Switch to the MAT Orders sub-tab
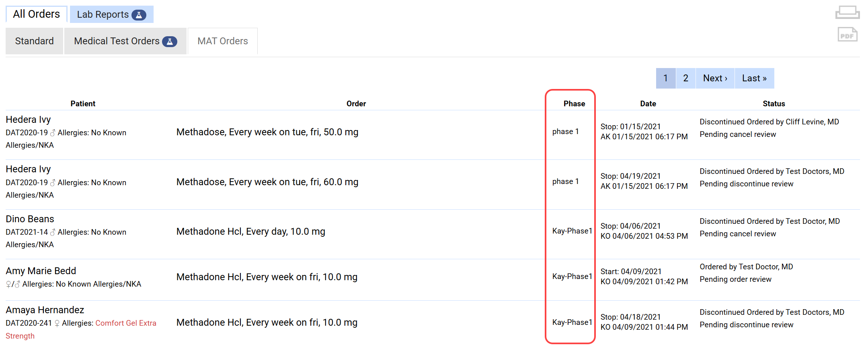 pyautogui.click(x=222, y=41)
